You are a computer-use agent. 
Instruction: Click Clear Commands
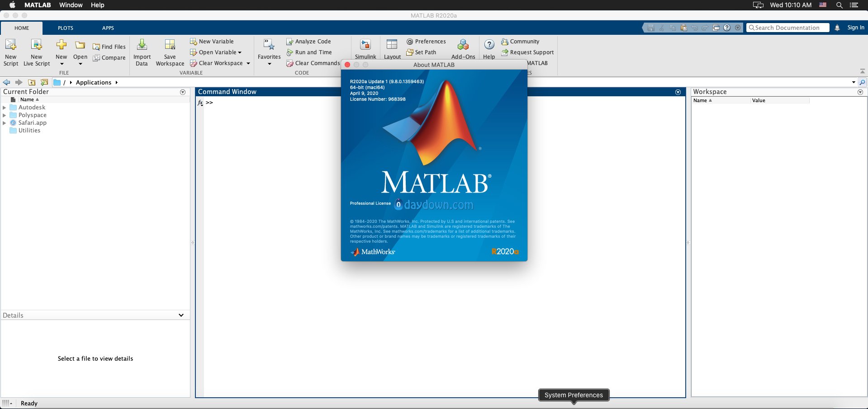click(x=313, y=63)
